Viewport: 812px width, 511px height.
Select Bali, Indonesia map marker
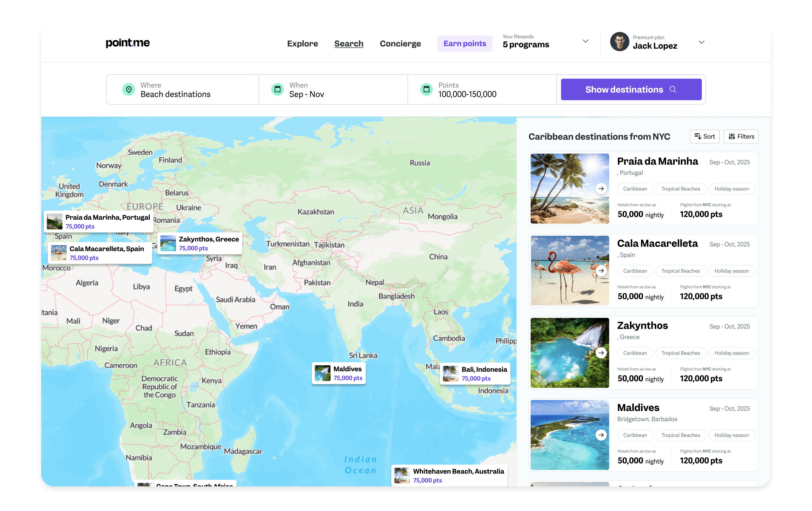[475, 374]
